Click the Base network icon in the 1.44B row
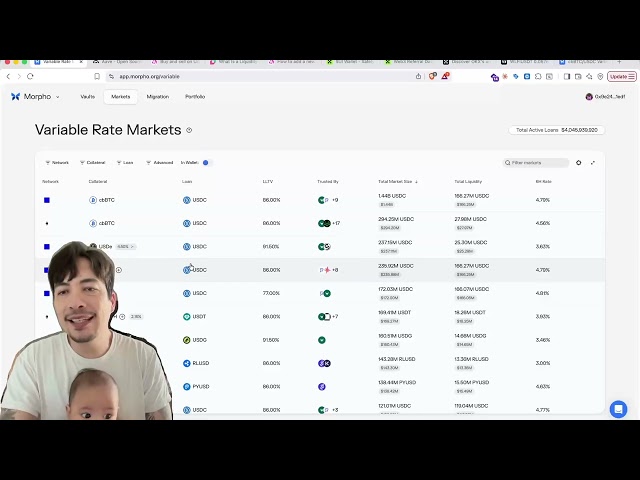640x480 pixels. (x=47, y=200)
